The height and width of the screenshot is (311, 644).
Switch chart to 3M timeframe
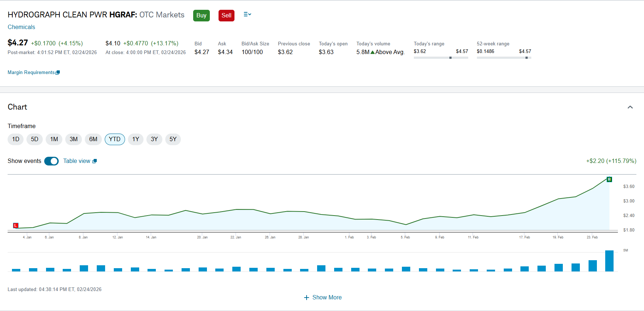74,139
